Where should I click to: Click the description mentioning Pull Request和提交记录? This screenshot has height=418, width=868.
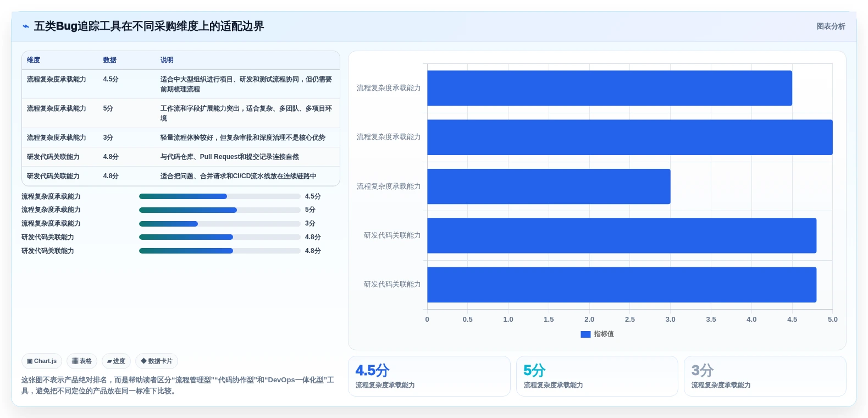(x=230, y=157)
